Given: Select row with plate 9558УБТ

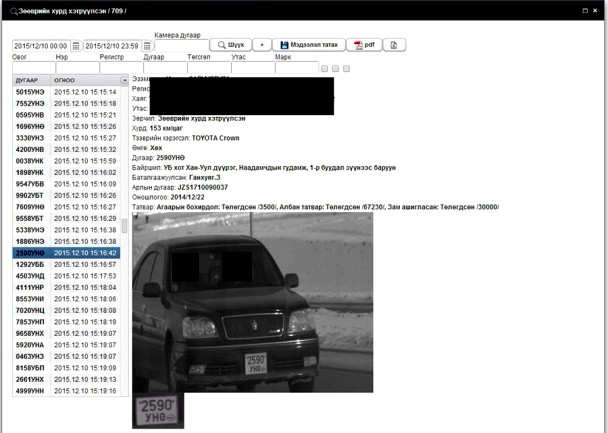Looking at the screenshot, I should click(x=66, y=218).
